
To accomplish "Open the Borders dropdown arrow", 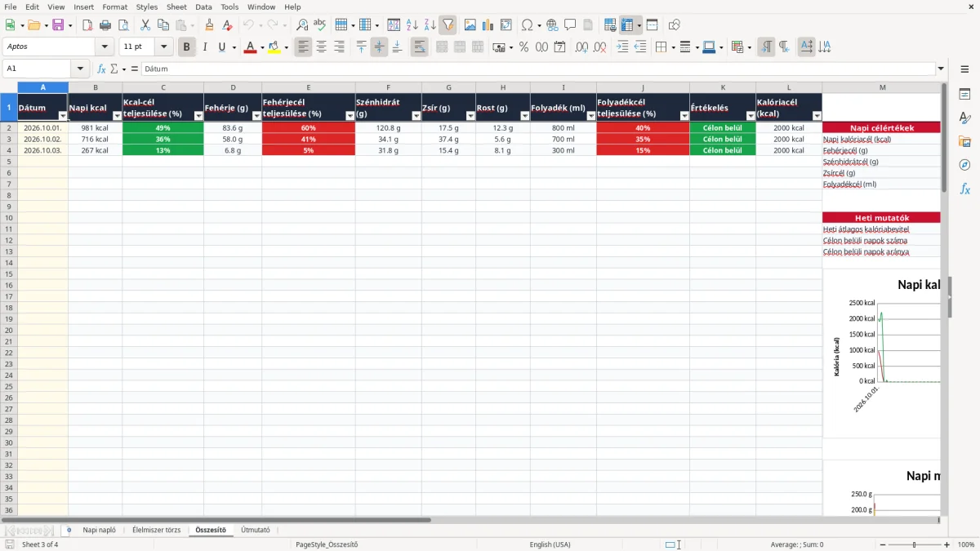I will point(675,47).
